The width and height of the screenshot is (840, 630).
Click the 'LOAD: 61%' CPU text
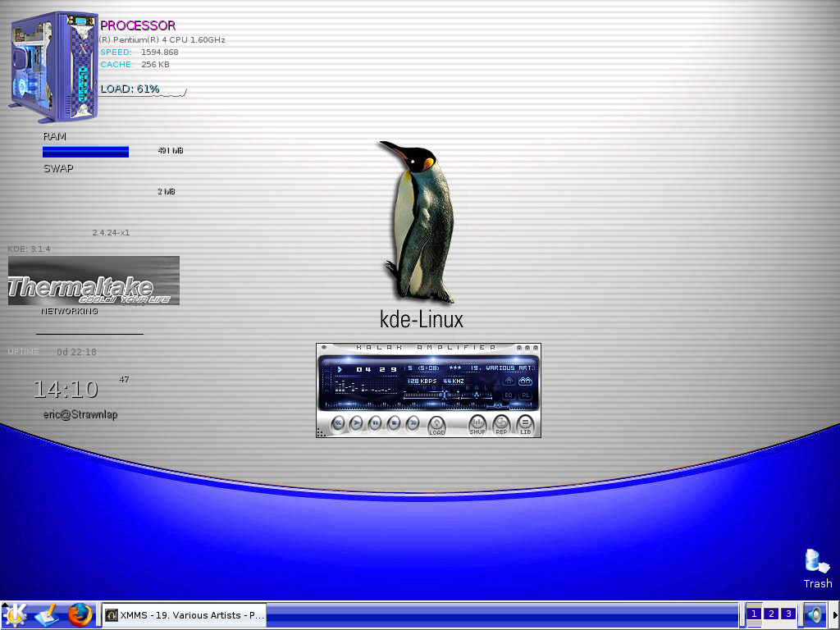[130, 89]
